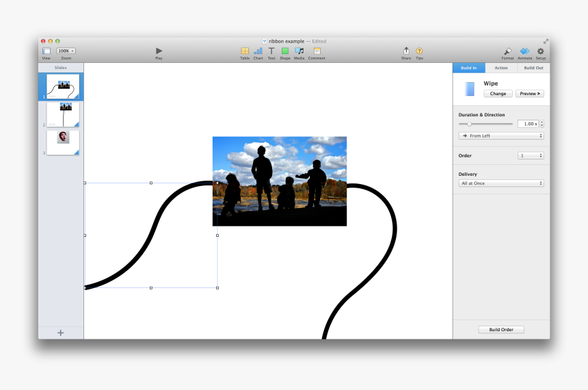Add a Text box
The height and width of the screenshot is (390, 588).
tap(271, 51)
